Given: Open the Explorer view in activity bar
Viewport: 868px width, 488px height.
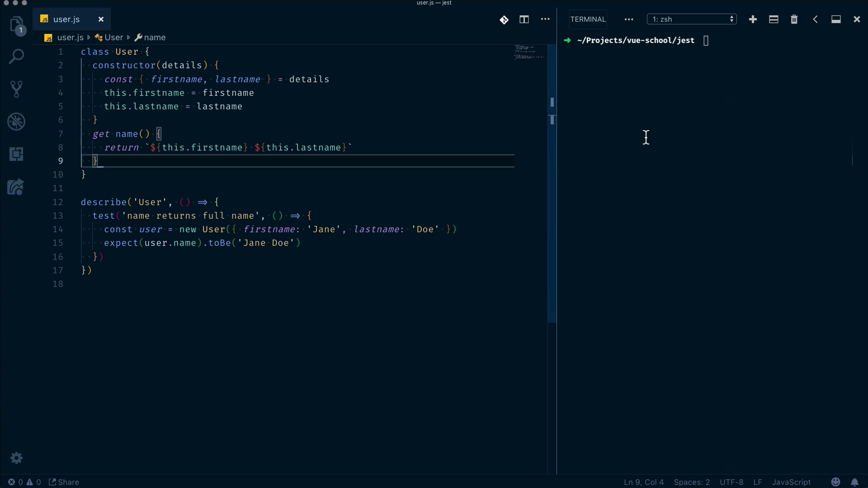Looking at the screenshot, I should [x=17, y=24].
